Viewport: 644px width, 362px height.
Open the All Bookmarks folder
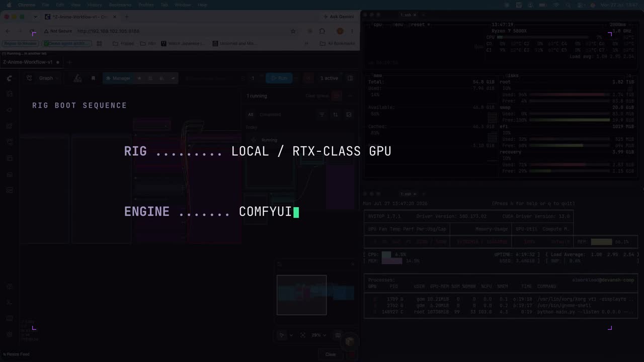[x=337, y=43]
